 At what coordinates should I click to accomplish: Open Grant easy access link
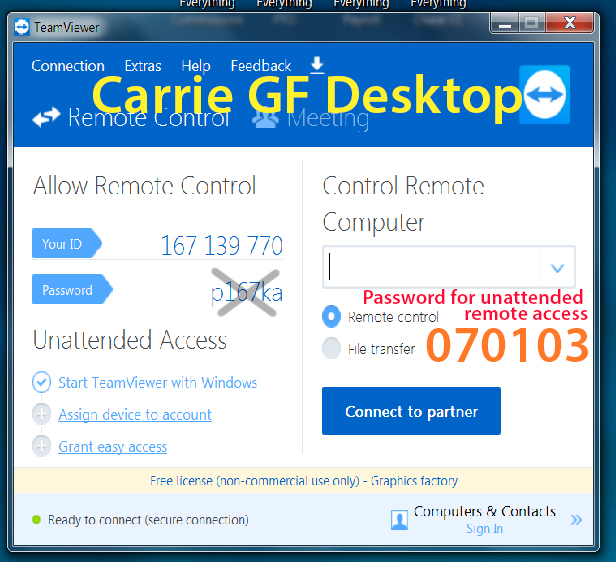tap(112, 447)
